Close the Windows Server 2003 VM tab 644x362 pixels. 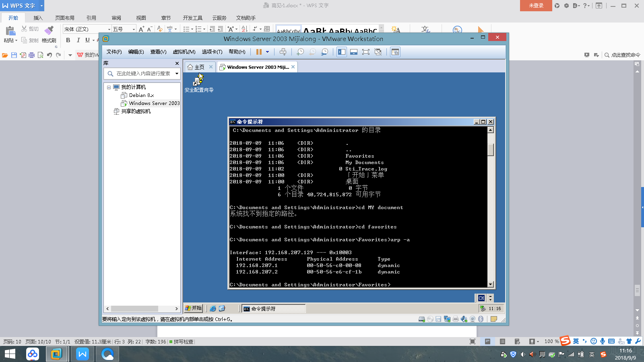[x=293, y=67]
